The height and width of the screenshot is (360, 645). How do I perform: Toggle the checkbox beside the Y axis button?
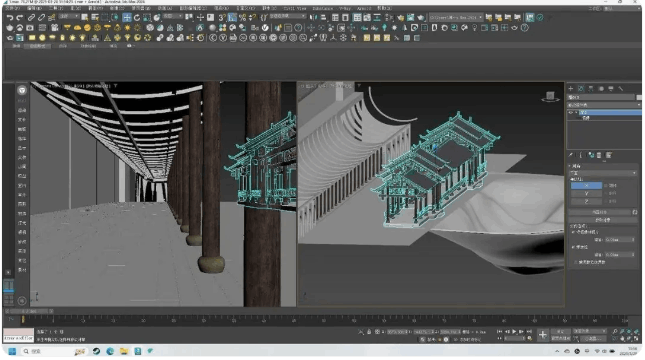pyautogui.click(x=606, y=193)
